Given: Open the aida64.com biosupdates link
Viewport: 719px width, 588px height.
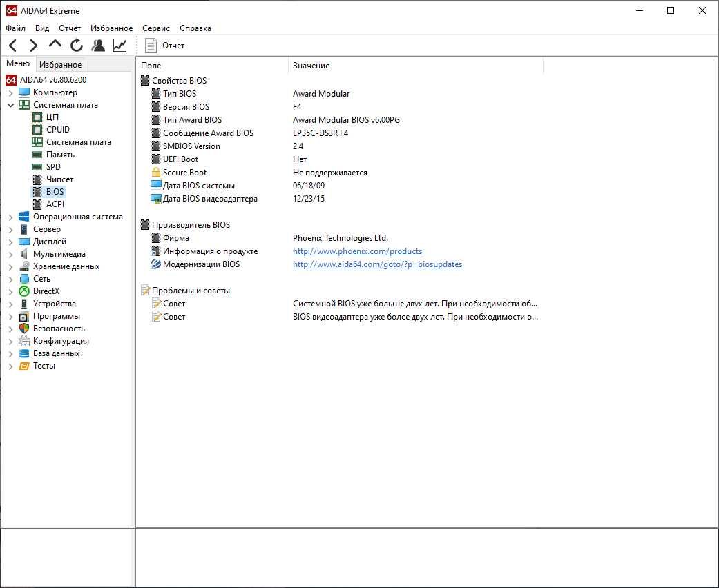Looking at the screenshot, I should (x=377, y=264).
